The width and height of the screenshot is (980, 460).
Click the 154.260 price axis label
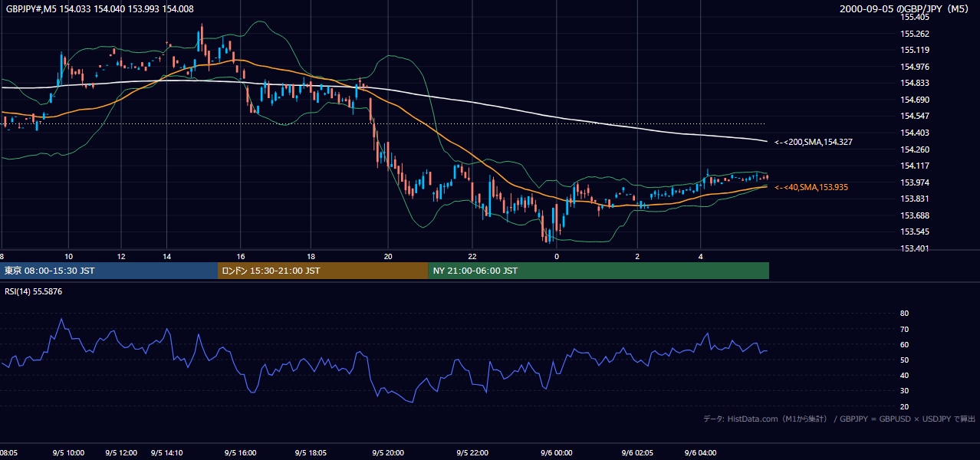pyautogui.click(x=915, y=149)
